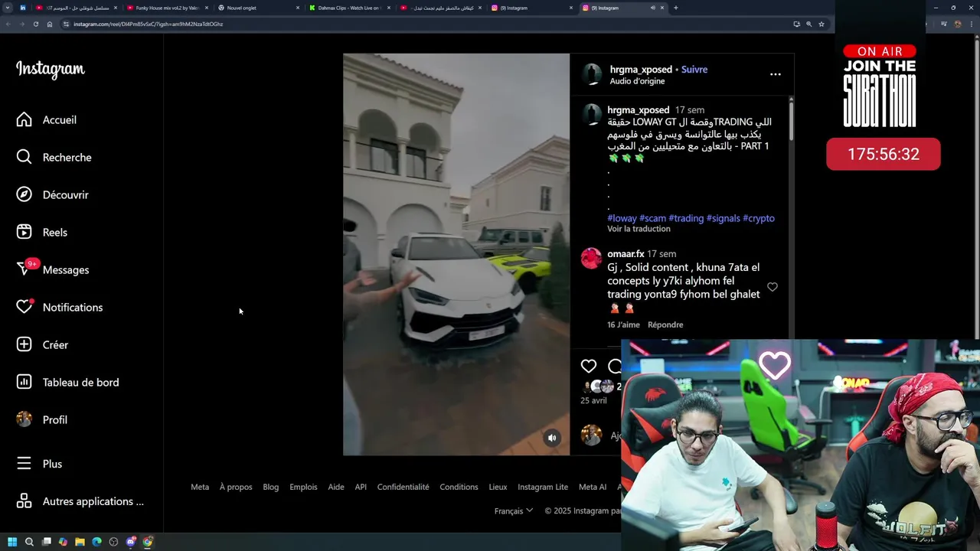Open the Lieux footer link

pyautogui.click(x=498, y=487)
